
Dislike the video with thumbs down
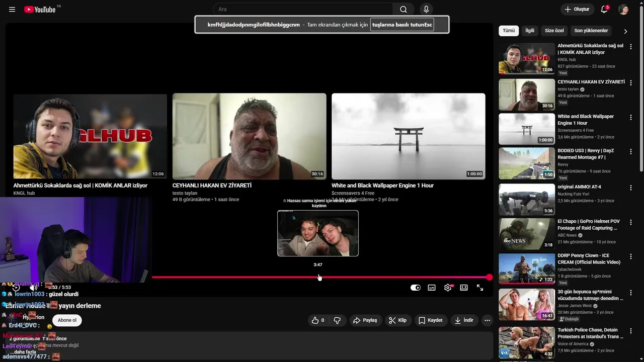tap(337, 320)
